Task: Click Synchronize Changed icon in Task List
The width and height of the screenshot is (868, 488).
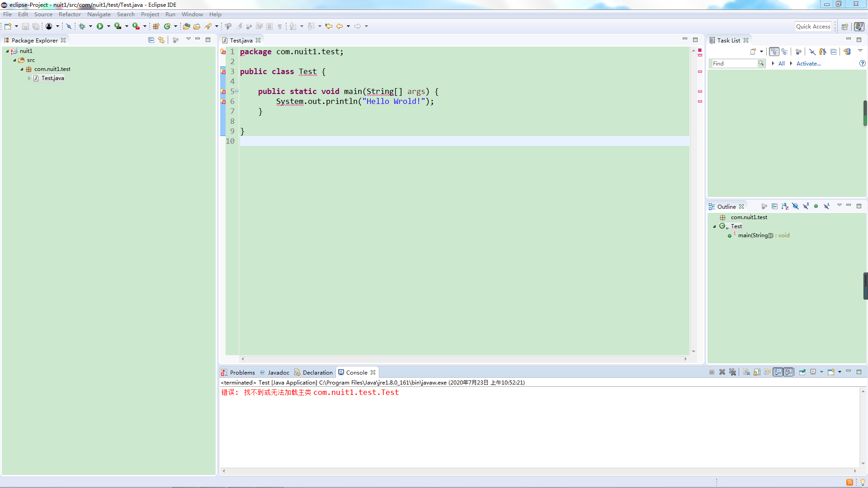Action: [847, 52]
